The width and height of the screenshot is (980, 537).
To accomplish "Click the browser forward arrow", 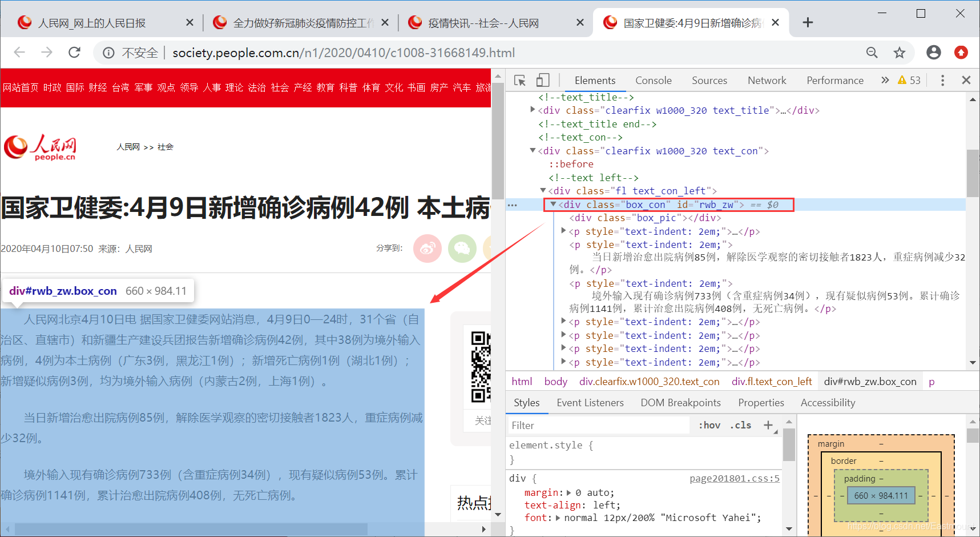I will click(47, 53).
